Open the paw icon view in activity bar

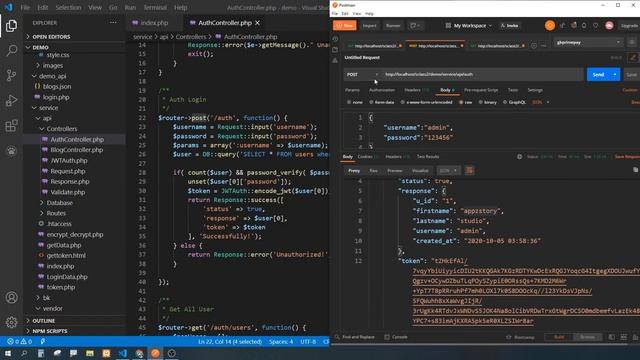11,151
